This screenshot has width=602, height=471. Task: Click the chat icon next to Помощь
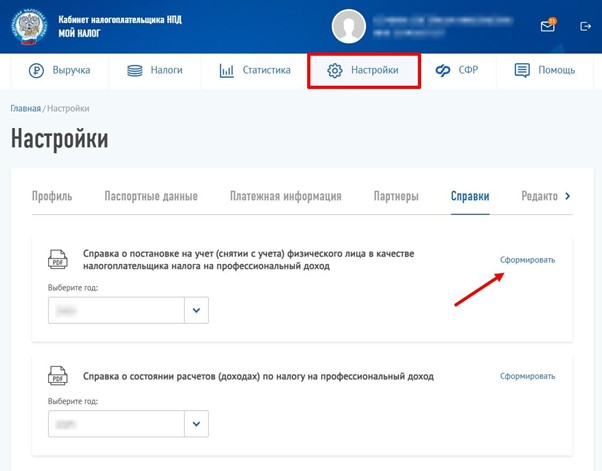coord(521,70)
